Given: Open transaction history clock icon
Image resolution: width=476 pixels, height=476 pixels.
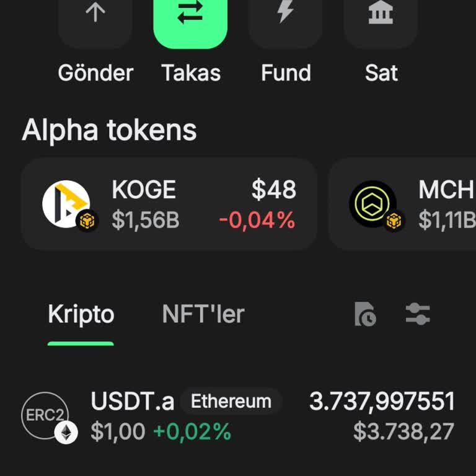Looking at the screenshot, I should [x=365, y=314].
